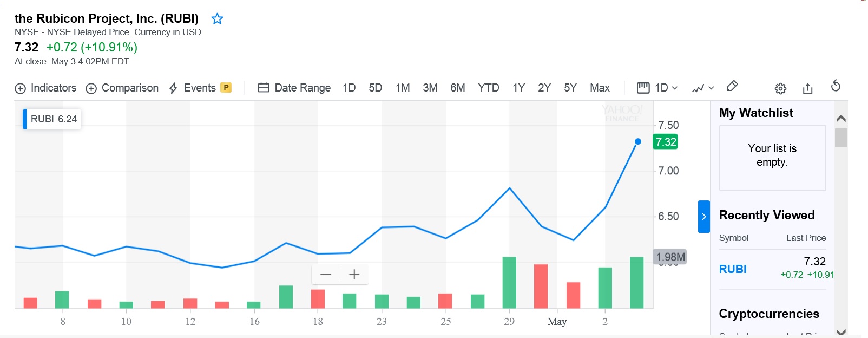Select the draw pencil tool
Viewport: 868px width, 338px height.
tap(732, 86)
